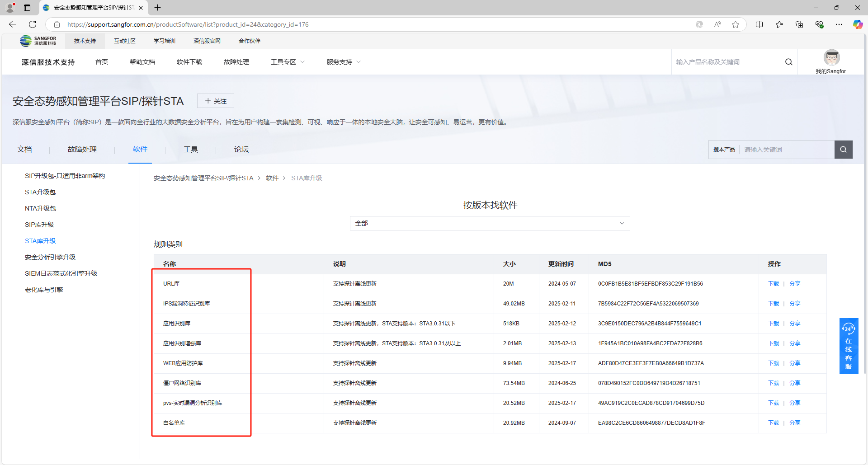868x465 pixels.
Task: Click the dark product search button
Action: [844, 150]
